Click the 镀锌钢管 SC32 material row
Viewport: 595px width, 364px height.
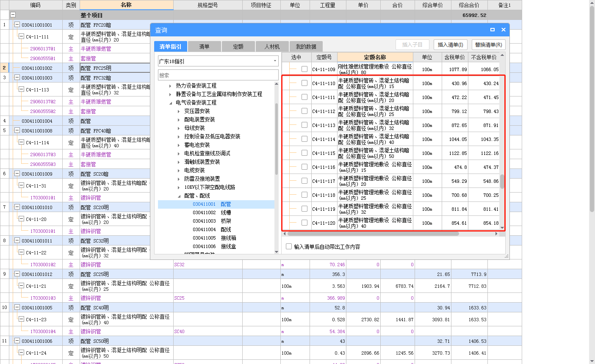click(261, 265)
